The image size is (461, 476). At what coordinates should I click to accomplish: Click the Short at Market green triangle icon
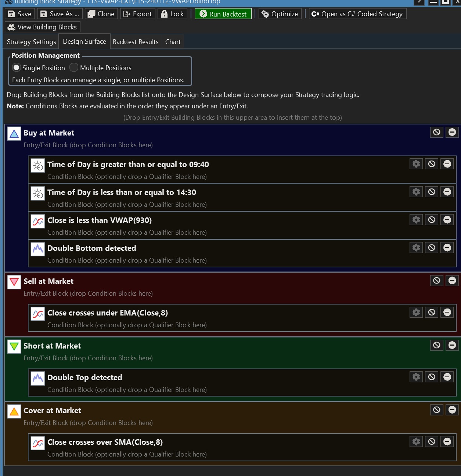(x=14, y=347)
